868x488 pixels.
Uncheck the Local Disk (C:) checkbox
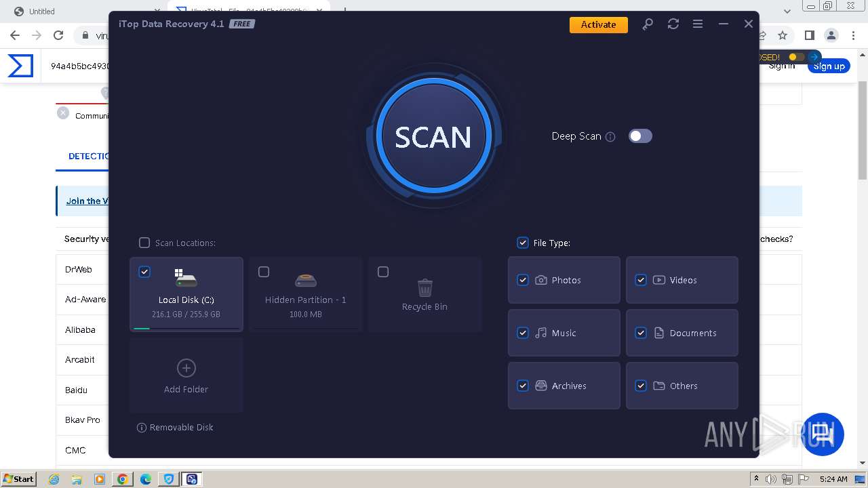click(144, 272)
